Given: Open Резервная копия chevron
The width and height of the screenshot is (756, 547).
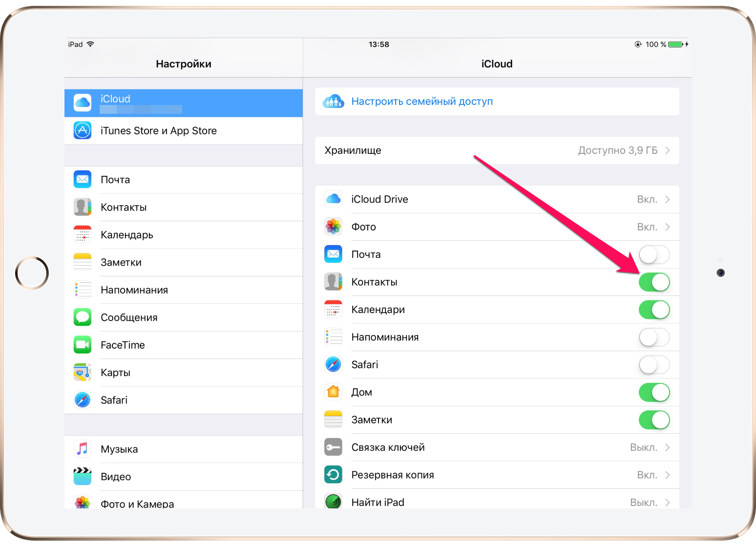Looking at the screenshot, I should [x=668, y=475].
